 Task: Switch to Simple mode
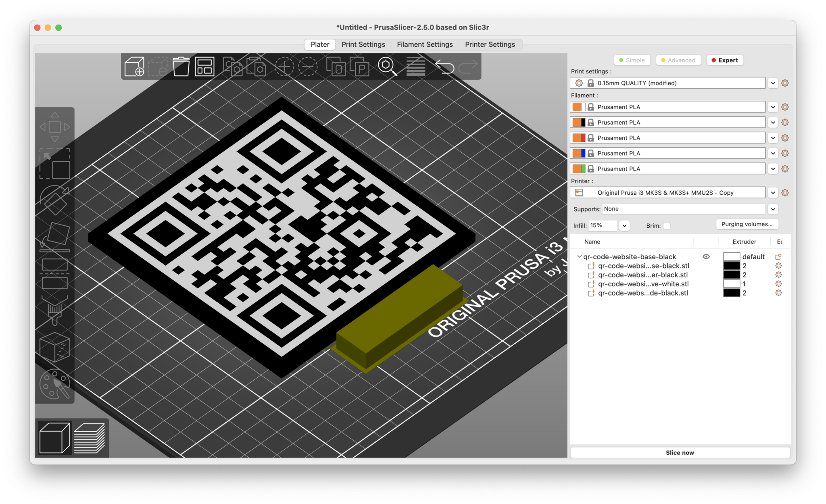pos(632,60)
